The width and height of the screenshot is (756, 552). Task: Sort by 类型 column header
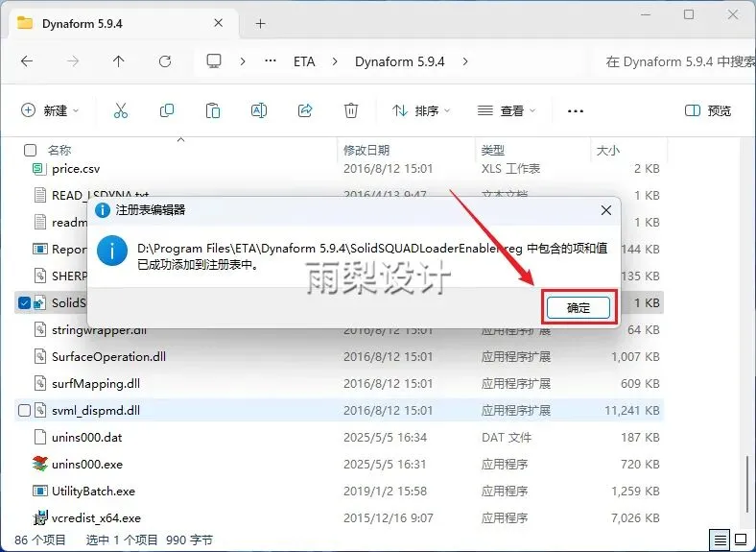(x=492, y=150)
